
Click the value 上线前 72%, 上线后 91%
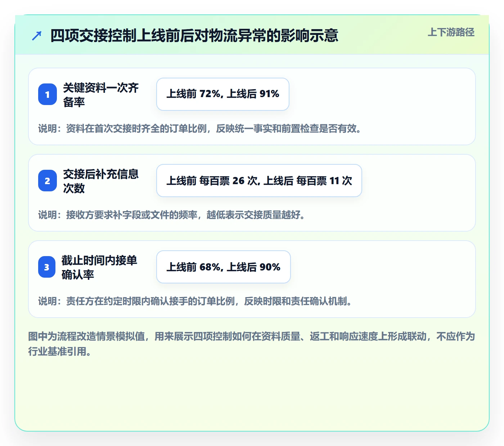223,94
